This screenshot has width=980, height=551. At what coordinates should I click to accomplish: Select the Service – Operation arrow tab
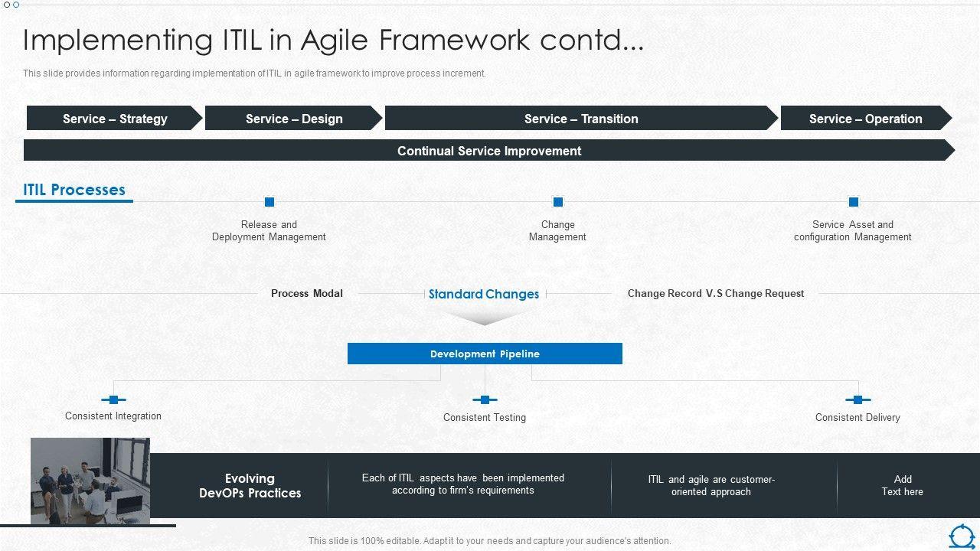[865, 119]
